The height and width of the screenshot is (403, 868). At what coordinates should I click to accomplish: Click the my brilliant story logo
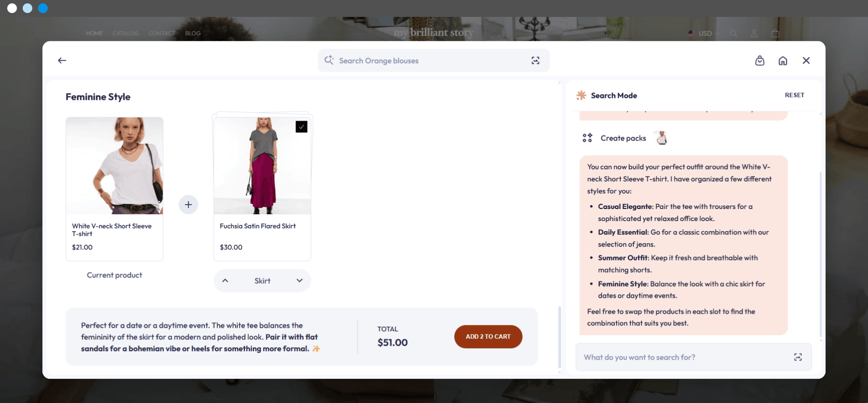434,32
